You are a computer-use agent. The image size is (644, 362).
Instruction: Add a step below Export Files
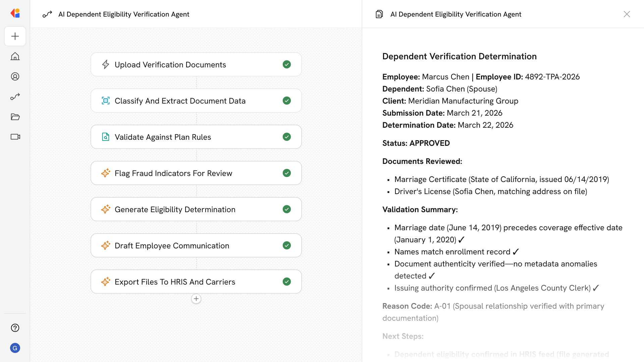[x=196, y=299]
